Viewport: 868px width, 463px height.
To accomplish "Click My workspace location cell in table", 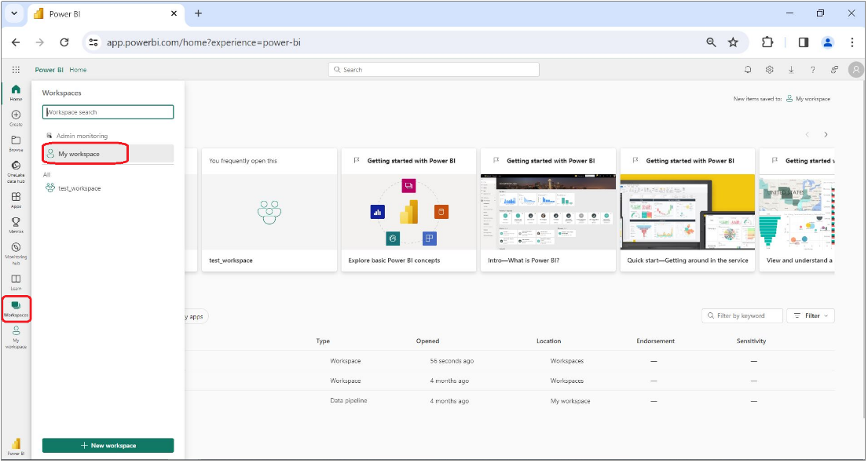I will click(x=570, y=400).
